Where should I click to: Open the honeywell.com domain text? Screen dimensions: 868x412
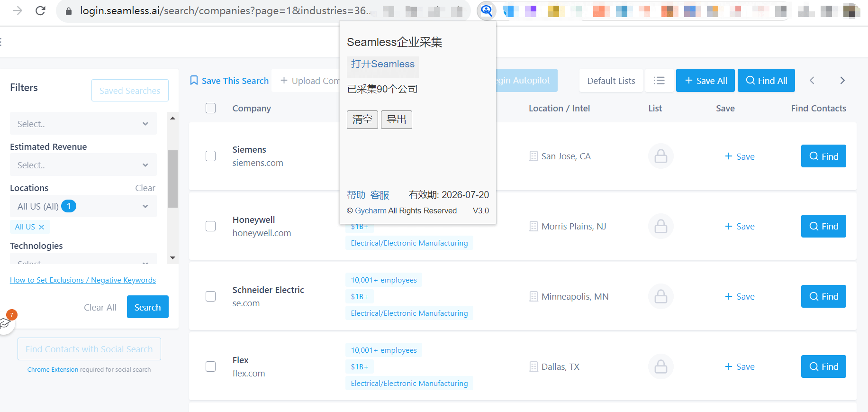point(262,233)
